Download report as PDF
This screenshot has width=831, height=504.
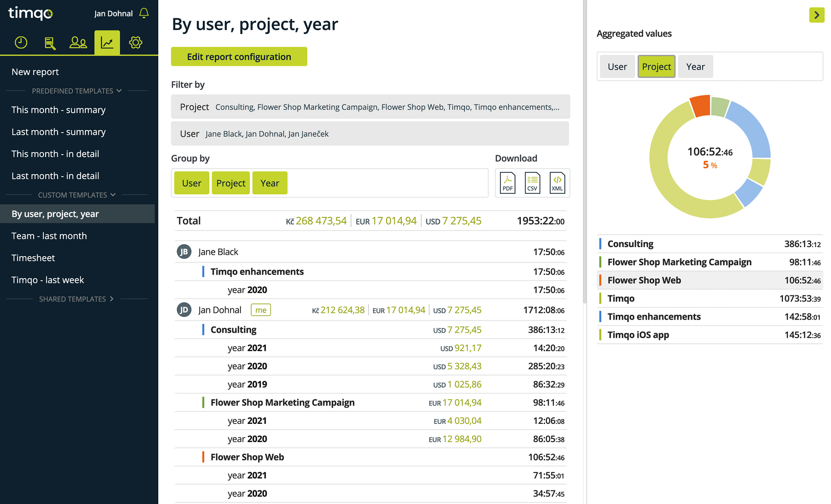tap(508, 183)
